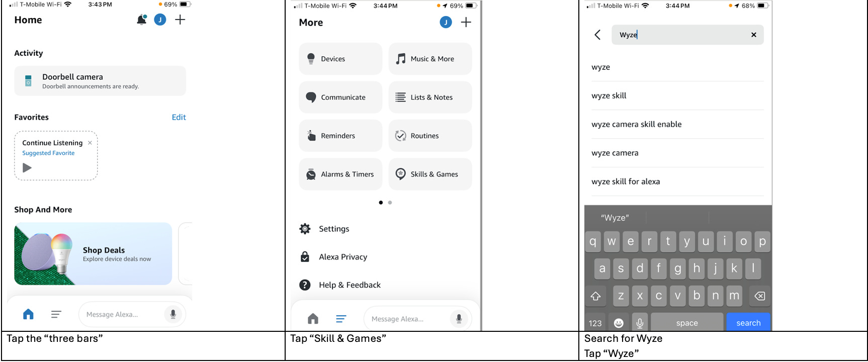Tap the keyboard dictation microphone
868x362 pixels.
pyautogui.click(x=640, y=323)
